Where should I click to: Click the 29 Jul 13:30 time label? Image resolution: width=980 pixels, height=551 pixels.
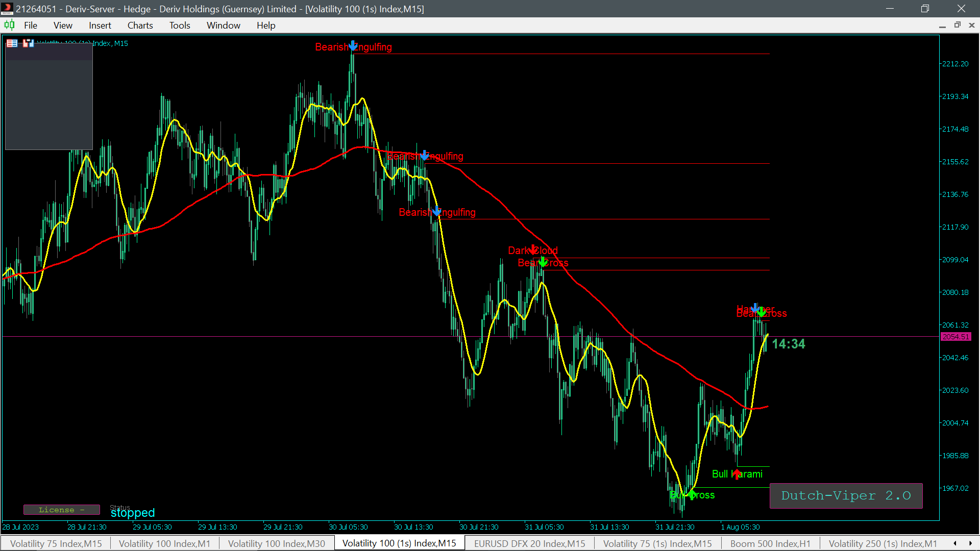pos(217,527)
